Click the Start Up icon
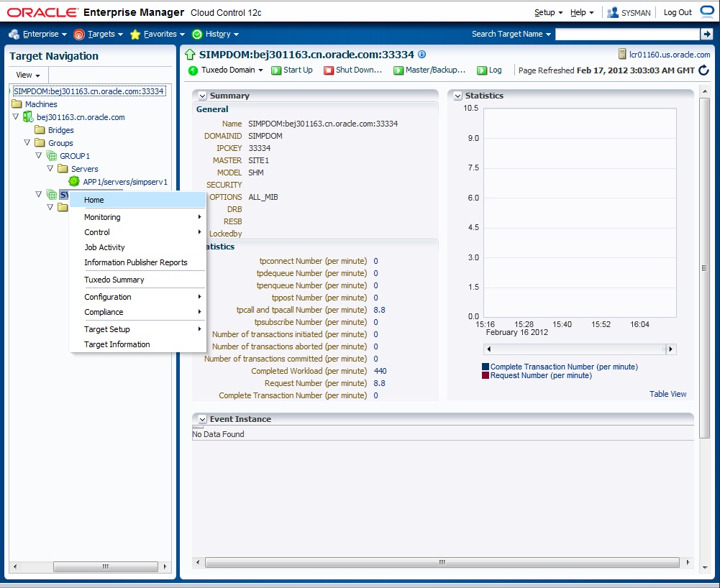Viewport: 720px width, 588px height. (x=277, y=70)
